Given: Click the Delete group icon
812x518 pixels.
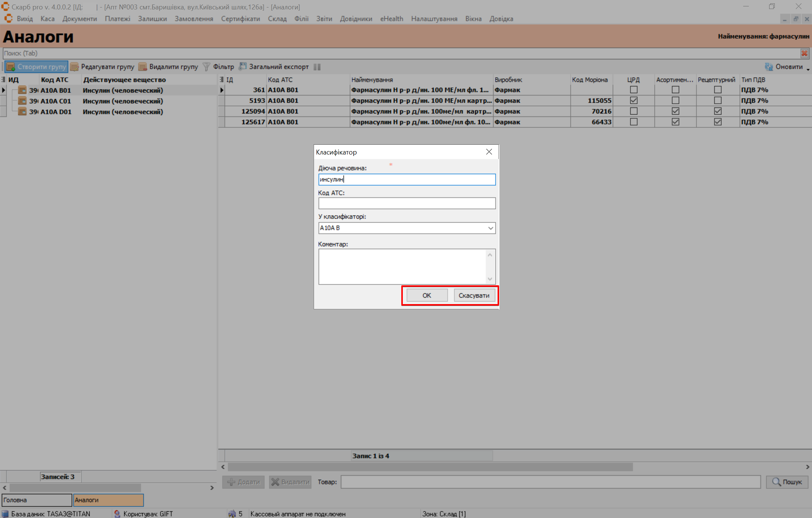Looking at the screenshot, I should [143, 67].
